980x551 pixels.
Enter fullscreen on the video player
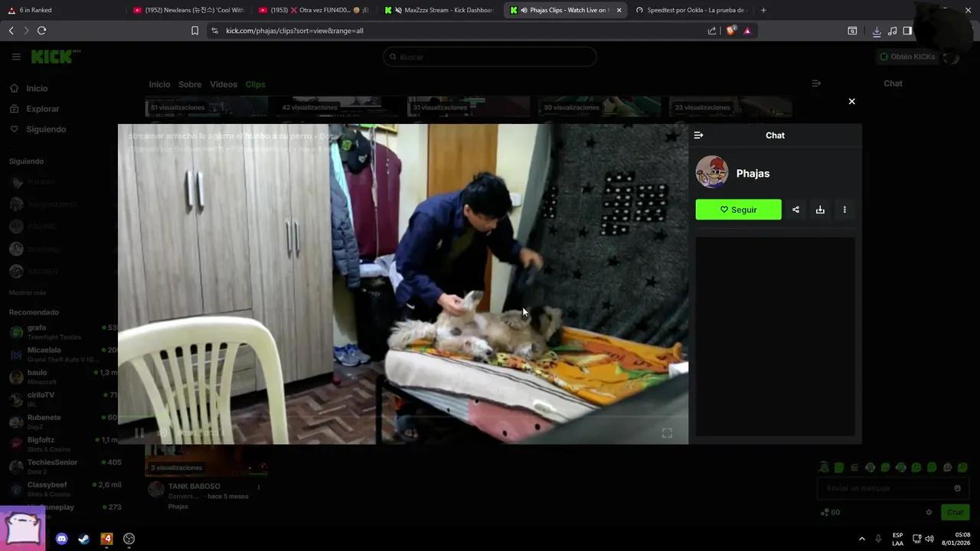pos(667,433)
